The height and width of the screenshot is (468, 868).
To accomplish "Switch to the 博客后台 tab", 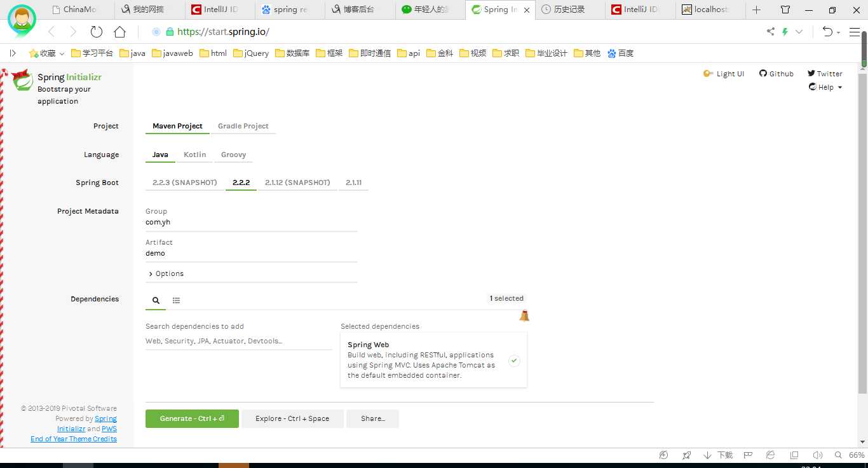I will point(360,10).
